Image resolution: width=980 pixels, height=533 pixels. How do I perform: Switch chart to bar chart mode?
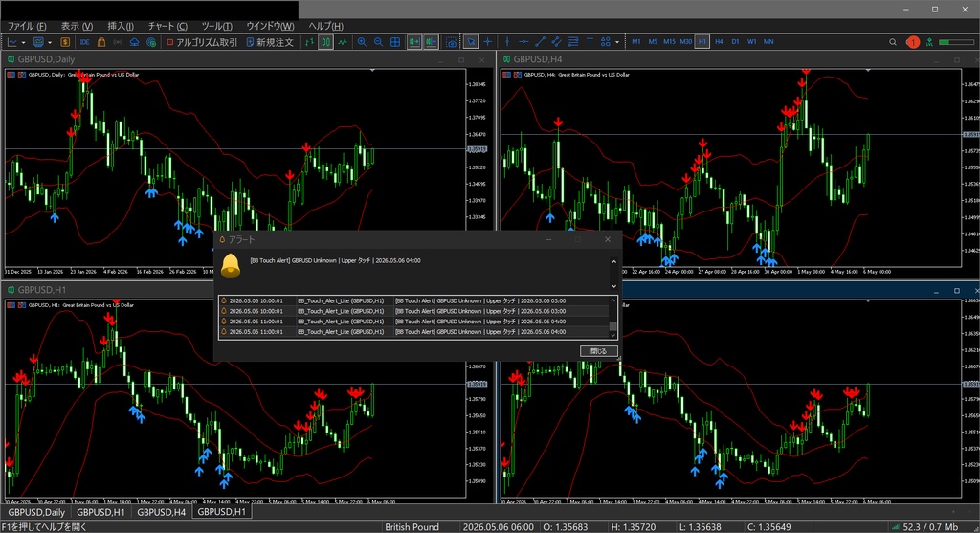(309, 42)
